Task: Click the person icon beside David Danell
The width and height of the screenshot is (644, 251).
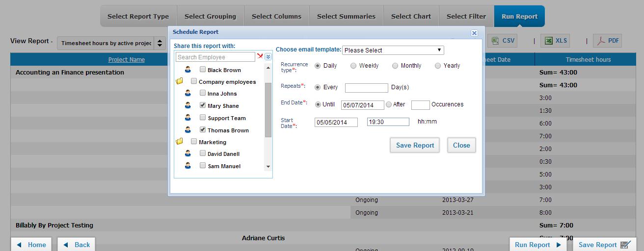Action: click(x=188, y=153)
